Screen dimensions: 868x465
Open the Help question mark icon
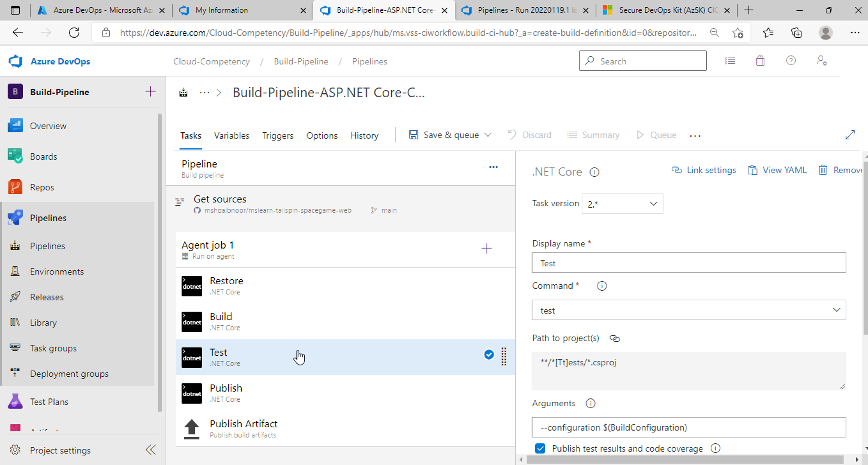pyautogui.click(x=791, y=61)
